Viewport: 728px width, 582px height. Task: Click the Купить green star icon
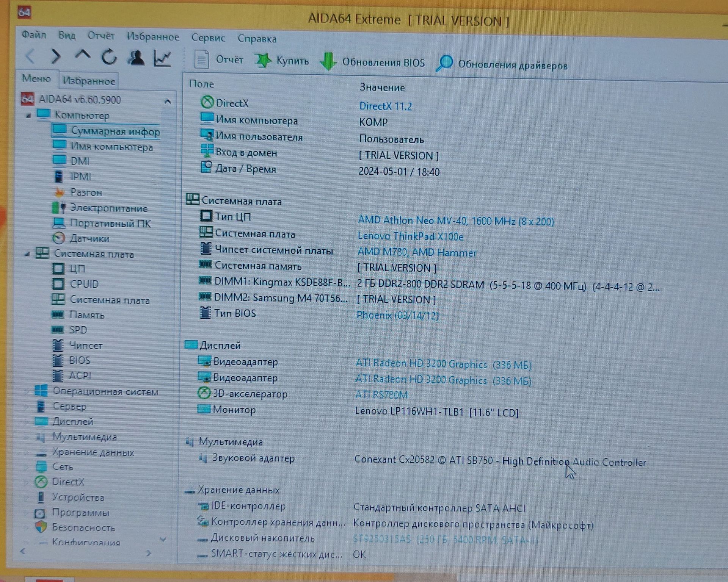pos(263,61)
